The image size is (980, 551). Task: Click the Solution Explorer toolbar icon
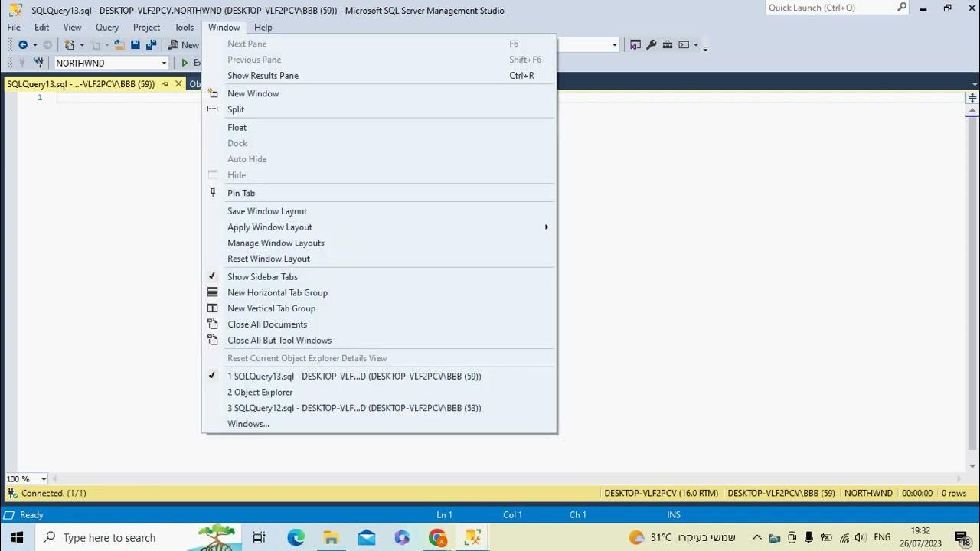635,45
